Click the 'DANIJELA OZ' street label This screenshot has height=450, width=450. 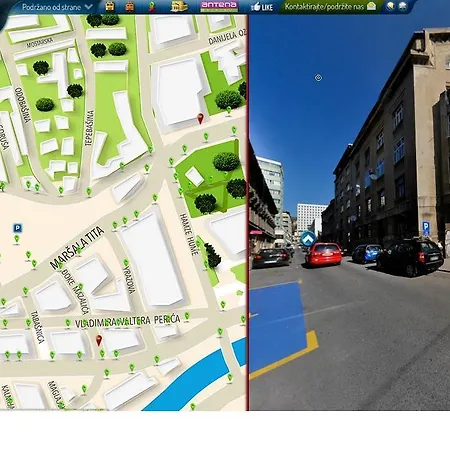pos(227,37)
